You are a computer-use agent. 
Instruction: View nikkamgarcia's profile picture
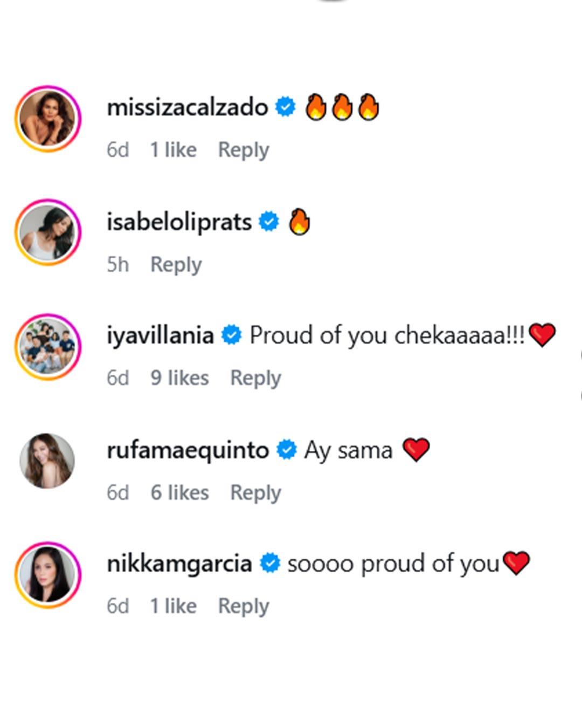click(48, 575)
